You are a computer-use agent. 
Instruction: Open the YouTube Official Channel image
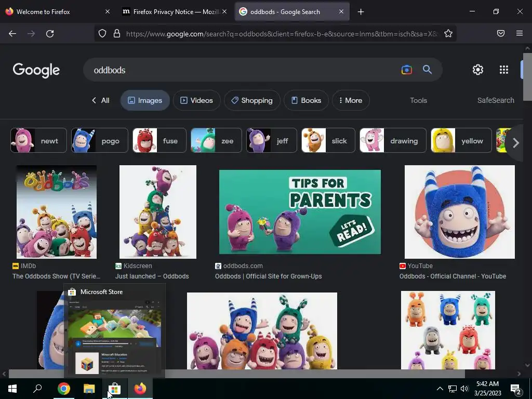click(460, 212)
